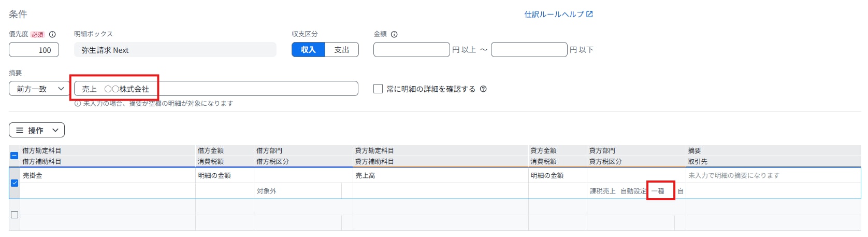Edit the 優先度 field showing 100
868x237 pixels.
(34, 50)
